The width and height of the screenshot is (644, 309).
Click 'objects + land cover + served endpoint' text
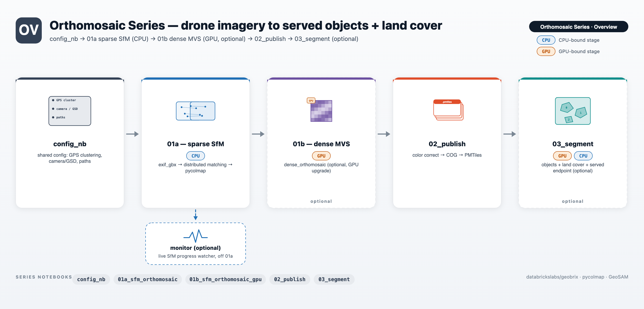pyautogui.click(x=572, y=168)
